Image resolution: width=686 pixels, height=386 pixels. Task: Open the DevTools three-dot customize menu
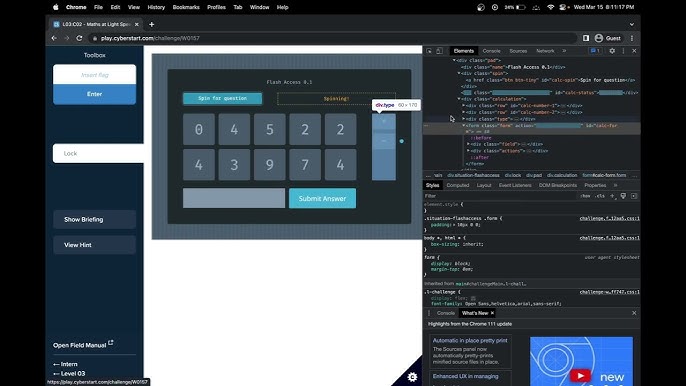tap(623, 51)
